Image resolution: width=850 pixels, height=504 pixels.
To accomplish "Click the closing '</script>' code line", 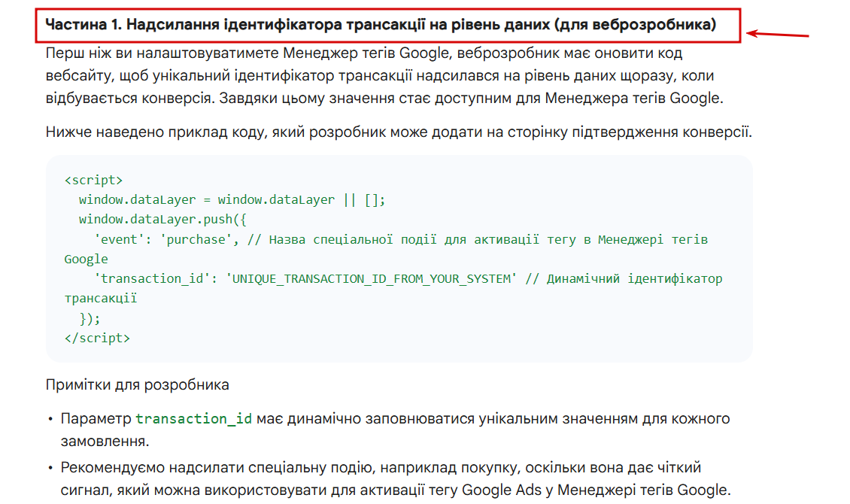I will [x=97, y=339].
